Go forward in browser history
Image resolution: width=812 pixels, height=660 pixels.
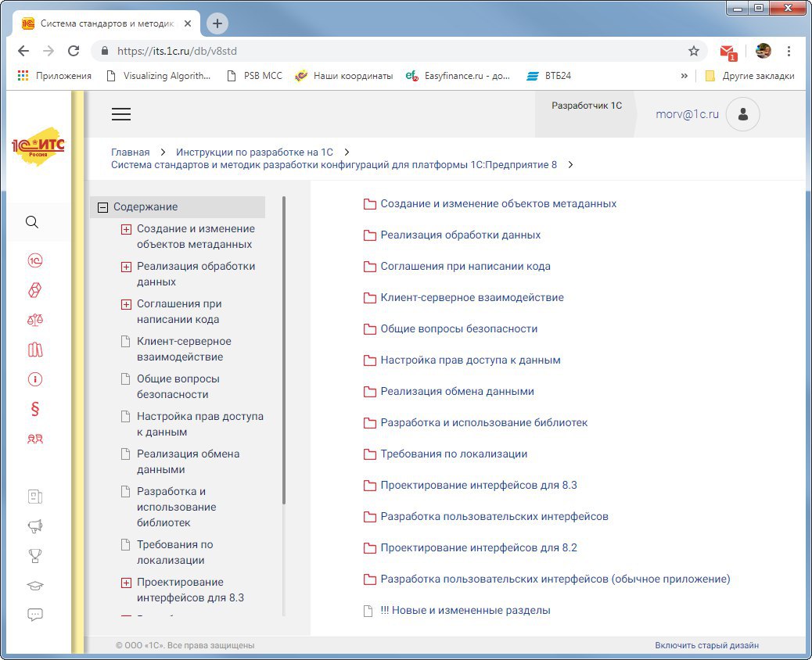(x=49, y=51)
